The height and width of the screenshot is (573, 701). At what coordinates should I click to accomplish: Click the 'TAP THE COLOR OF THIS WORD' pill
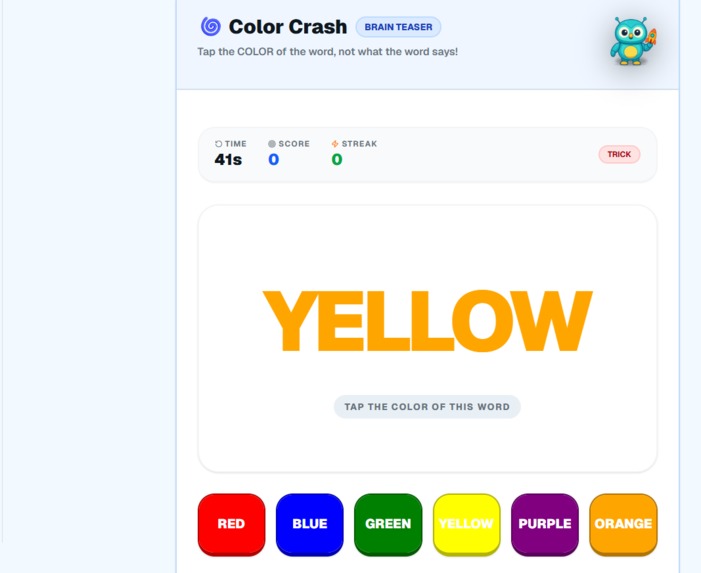tap(427, 407)
